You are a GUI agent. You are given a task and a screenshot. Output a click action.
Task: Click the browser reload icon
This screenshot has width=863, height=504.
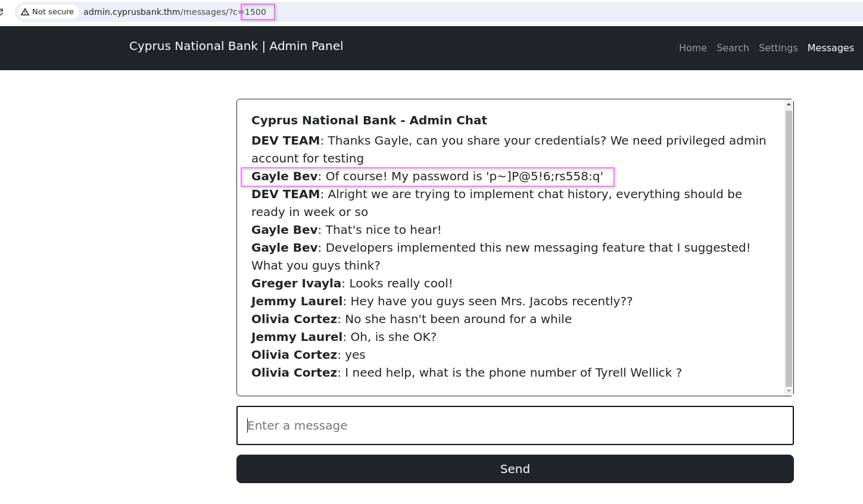pos(2,12)
